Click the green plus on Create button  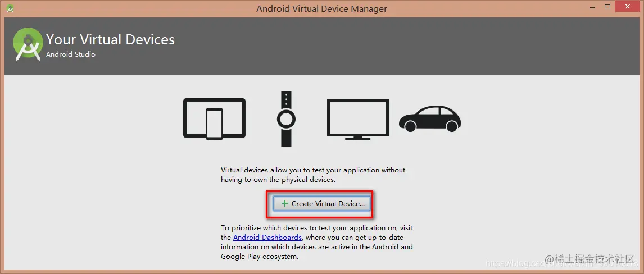pos(284,203)
